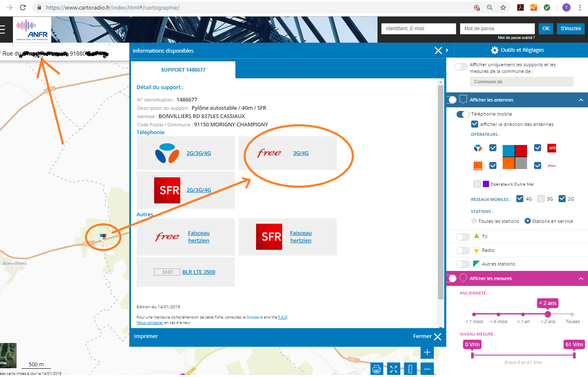Image resolution: width=588 pixels, height=377 pixels.
Task: Check the 3G network checkbox
Action: [x=541, y=198]
